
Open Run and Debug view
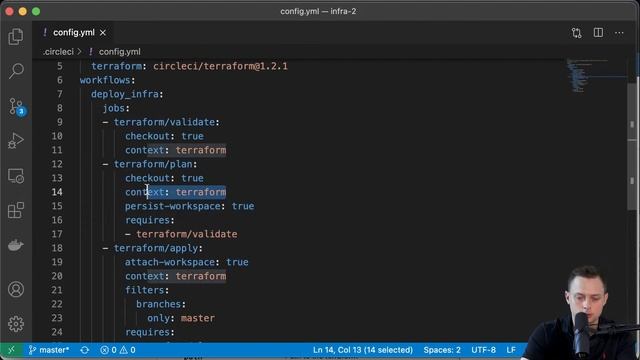[x=16, y=141]
